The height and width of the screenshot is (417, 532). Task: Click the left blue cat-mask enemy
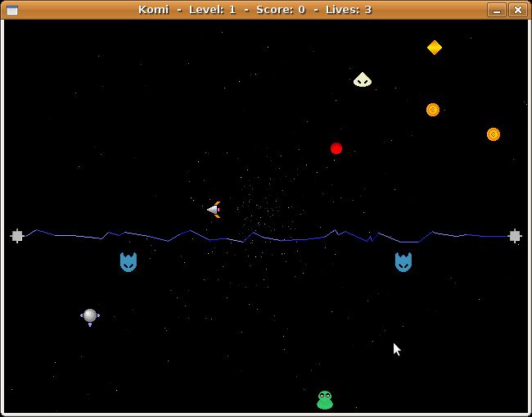click(x=128, y=262)
